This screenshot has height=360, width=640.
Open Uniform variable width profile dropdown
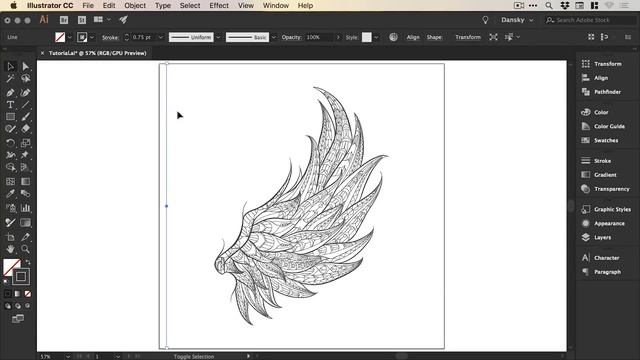[218, 37]
